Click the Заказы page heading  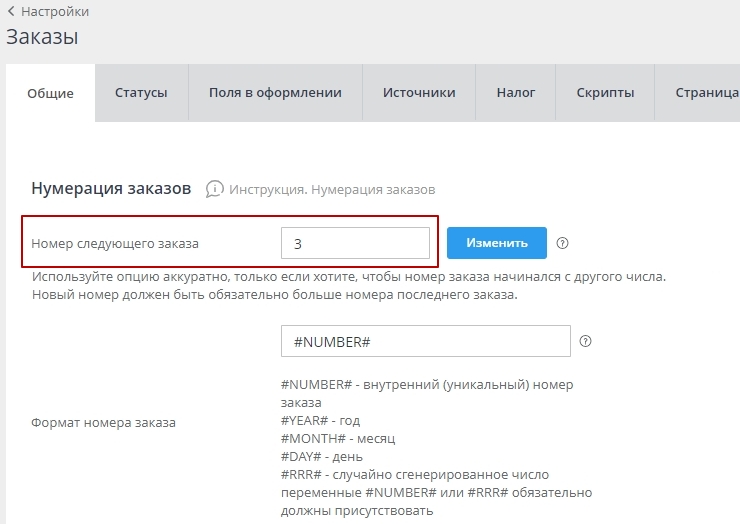point(42,37)
